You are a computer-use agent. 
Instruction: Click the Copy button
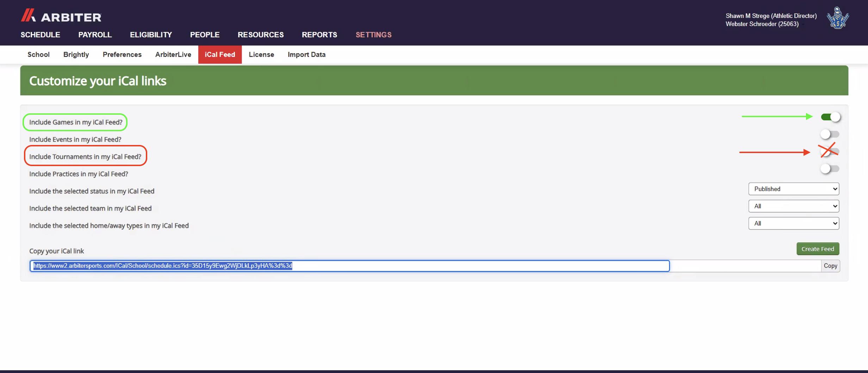click(830, 266)
